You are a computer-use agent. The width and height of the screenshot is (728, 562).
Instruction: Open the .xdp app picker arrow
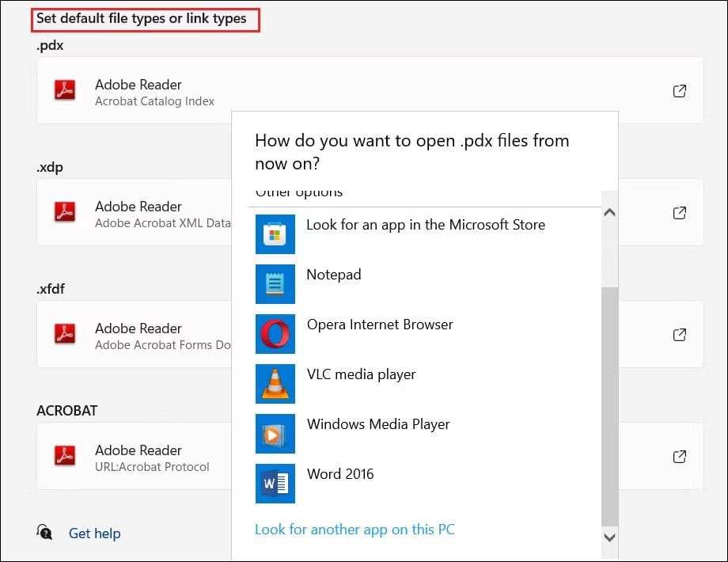coord(679,213)
